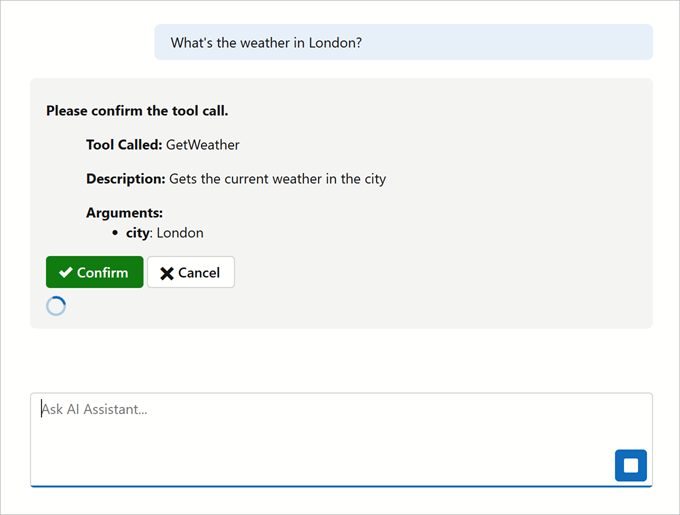The image size is (680, 515).
Task: Click the bullet point before the city argument
Action: [116, 233]
